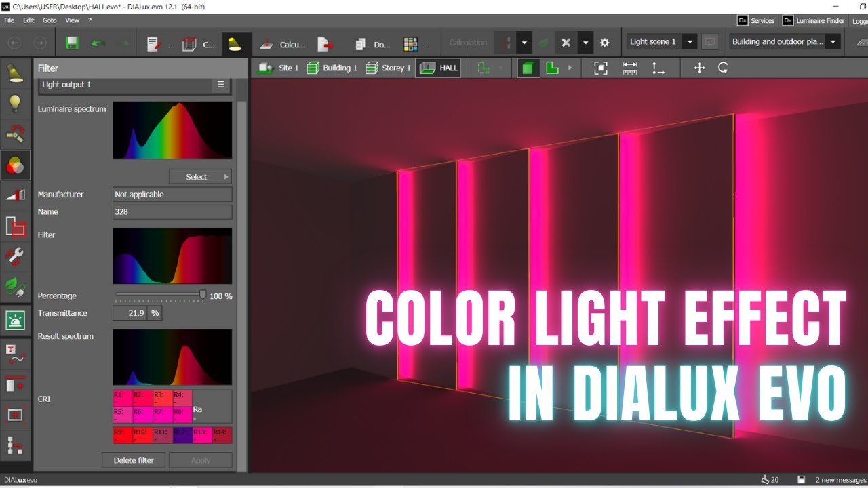This screenshot has width=868, height=488.
Task: Switch to 3D view green cube
Action: tap(529, 68)
